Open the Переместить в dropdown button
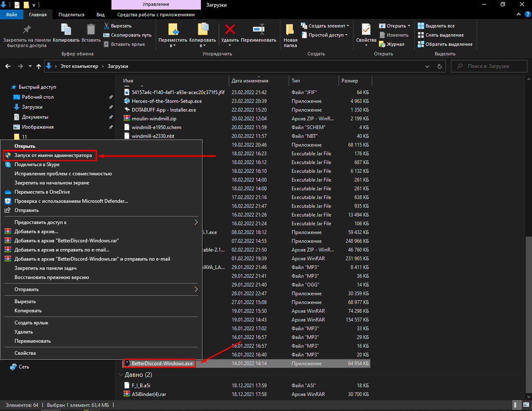This screenshot has width=532, height=411. (172, 35)
